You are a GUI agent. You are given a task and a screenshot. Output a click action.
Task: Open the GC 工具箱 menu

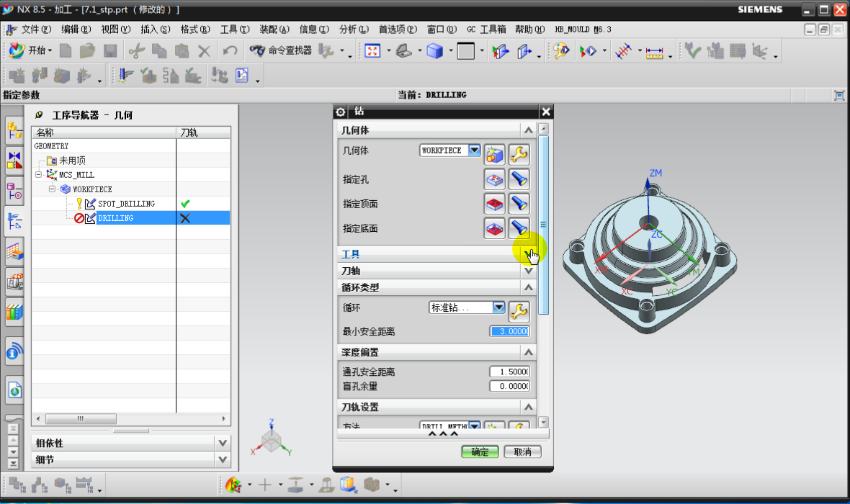pos(486,30)
